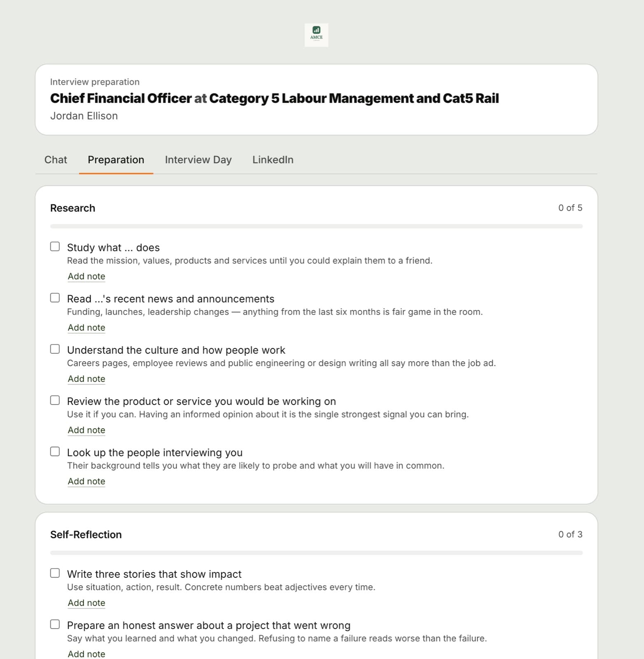Viewport: 644px width, 659px height.
Task: Click 'Careers pages, employee reviews' description
Action: [281, 363]
